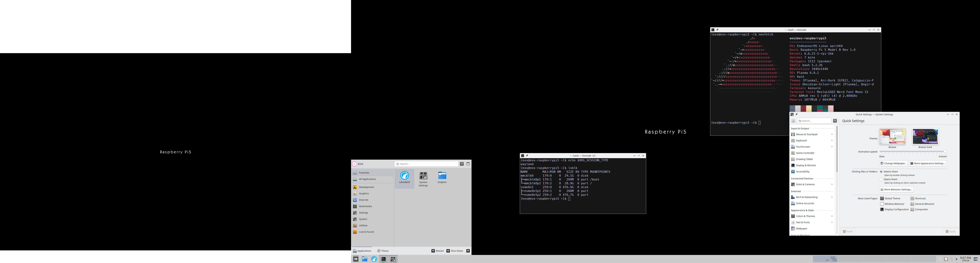Click the EOS user avatar in the launcher

coord(355,164)
